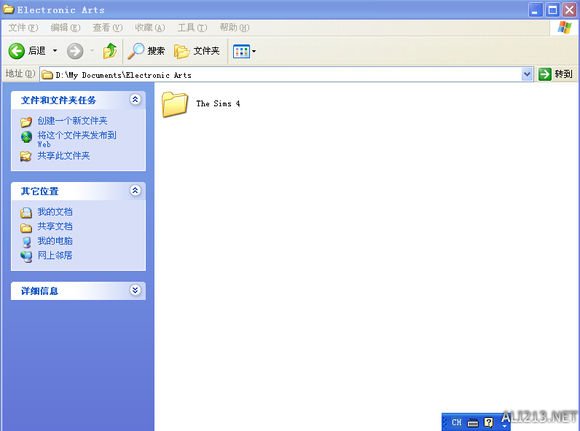580x431 pixels.
Task: Open the 工具(T) menu
Action: point(192,27)
